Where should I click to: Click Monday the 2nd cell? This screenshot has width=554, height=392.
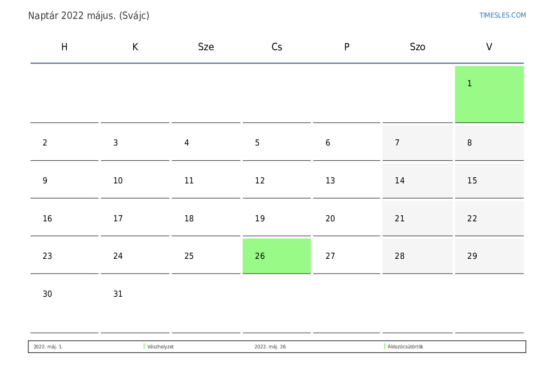point(64,143)
